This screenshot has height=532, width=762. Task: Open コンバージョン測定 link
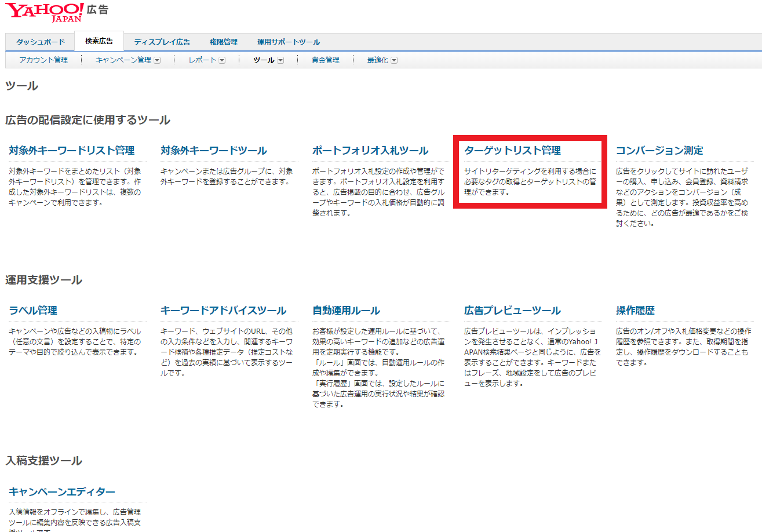(659, 150)
